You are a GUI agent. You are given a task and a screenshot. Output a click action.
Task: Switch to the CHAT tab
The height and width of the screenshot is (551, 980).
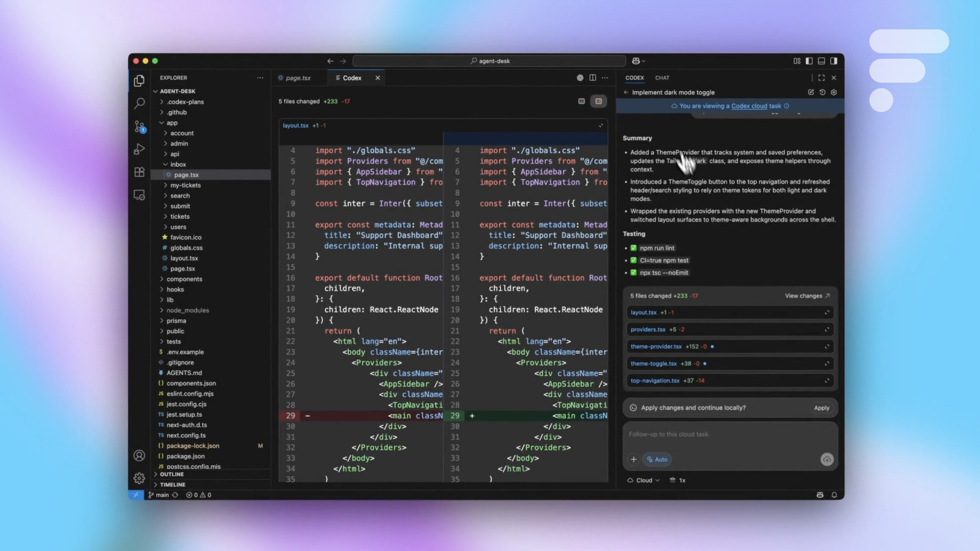click(662, 78)
